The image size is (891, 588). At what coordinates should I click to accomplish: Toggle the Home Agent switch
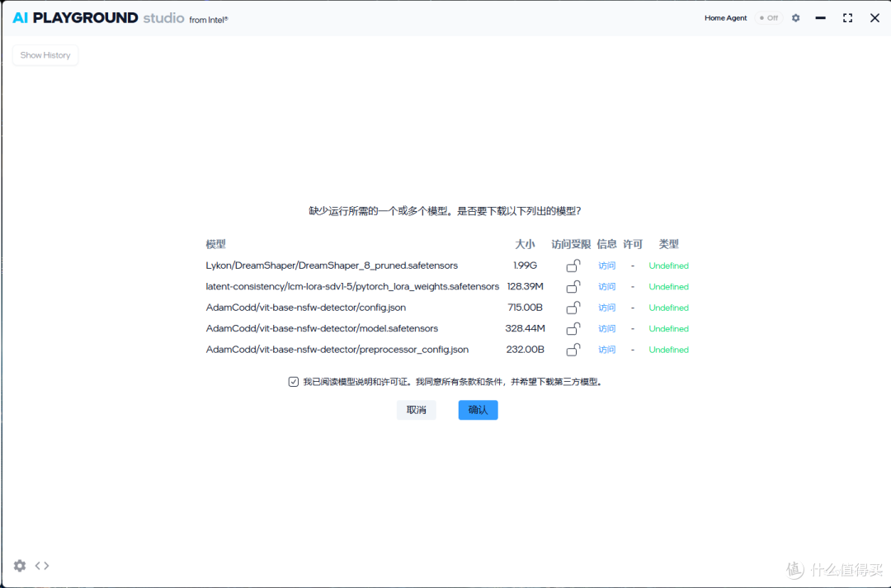pyautogui.click(x=769, y=18)
